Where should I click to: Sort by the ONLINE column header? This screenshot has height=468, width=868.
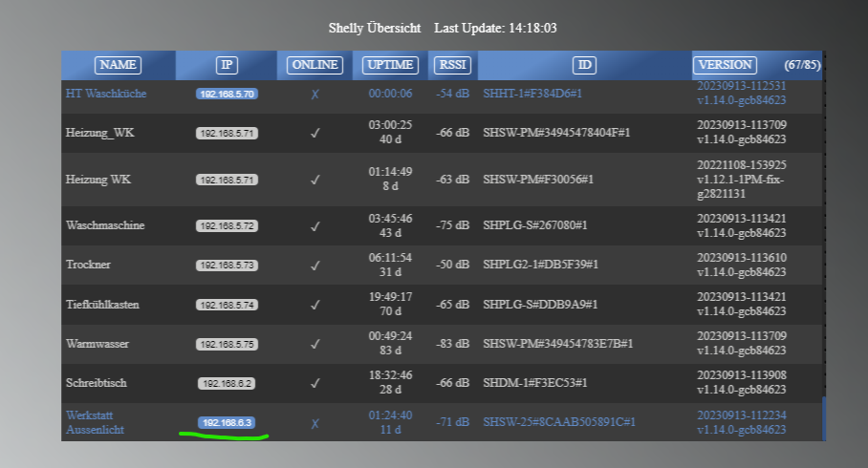coord(315,65)
